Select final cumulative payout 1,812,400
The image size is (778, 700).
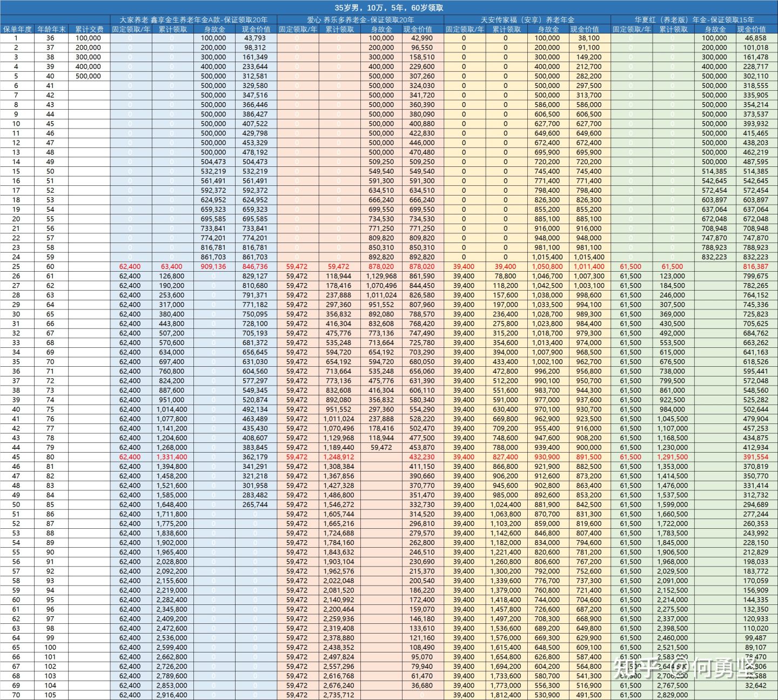[506, 695]
